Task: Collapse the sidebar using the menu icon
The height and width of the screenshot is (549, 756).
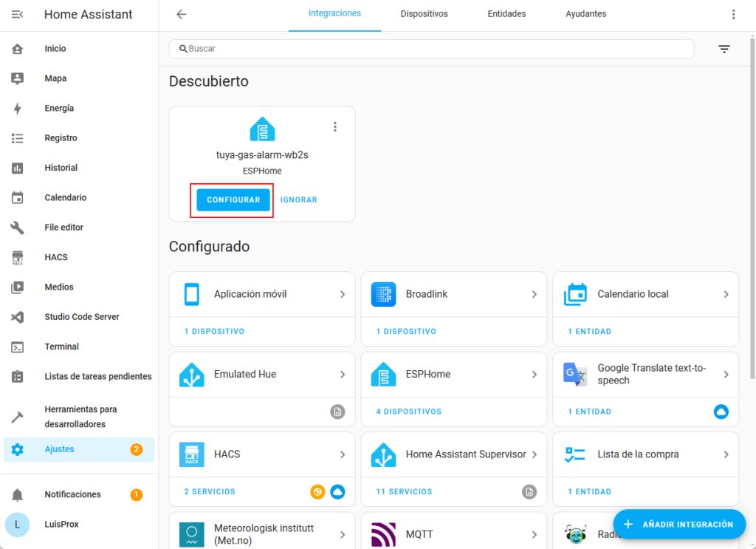Action: click(x=18, y=15)
